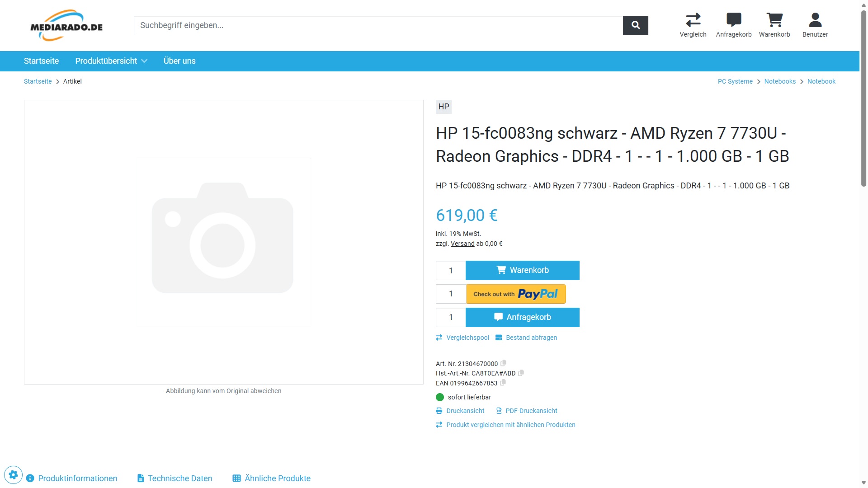The width and height of the screenshot is (868, 488).
Task: Copy the Hst.-Art.-Nr. with copy icon
Action: [521, 373]
